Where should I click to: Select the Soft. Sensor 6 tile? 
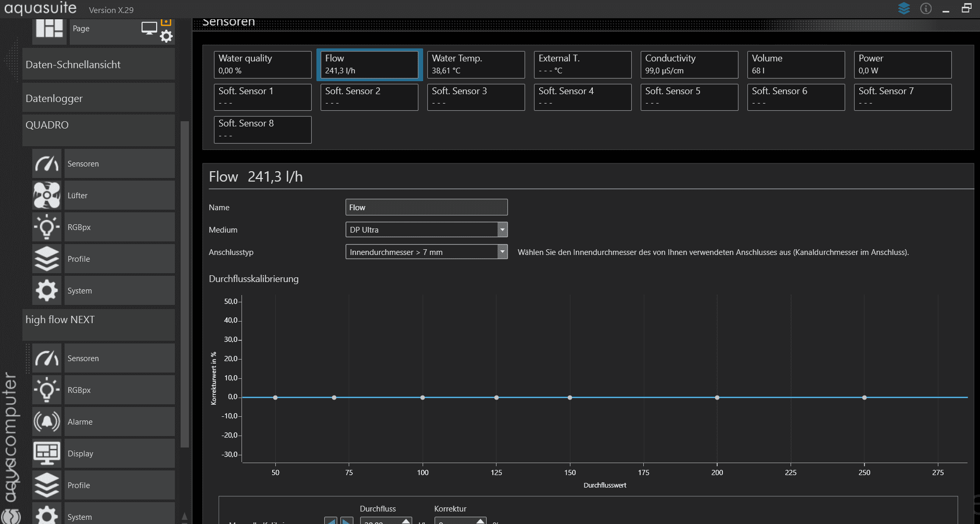[x=796, y=97]
